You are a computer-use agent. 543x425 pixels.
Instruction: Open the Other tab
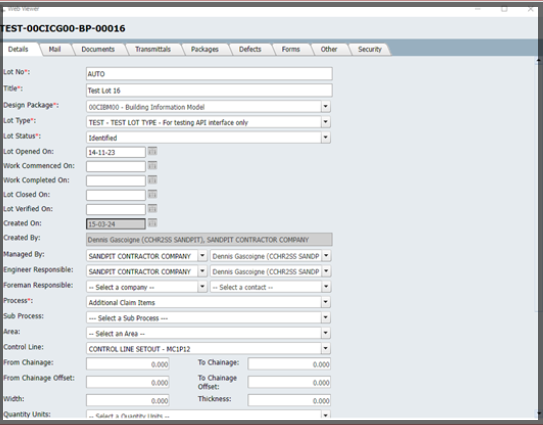click(329, 49)
